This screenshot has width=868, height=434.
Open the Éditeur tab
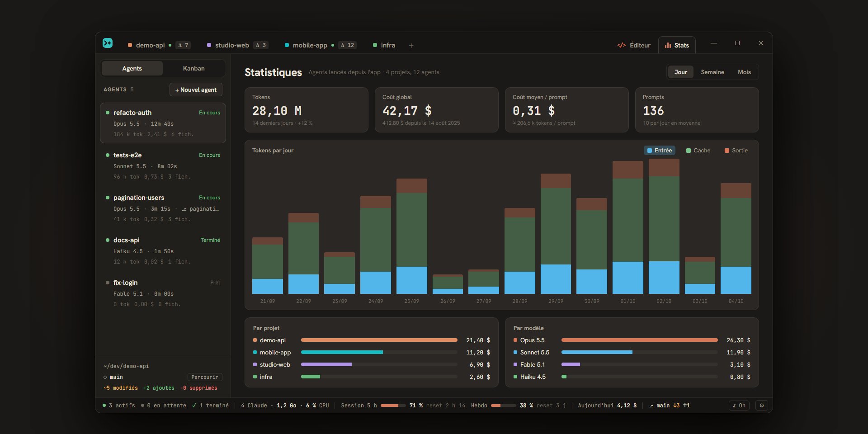634,45
